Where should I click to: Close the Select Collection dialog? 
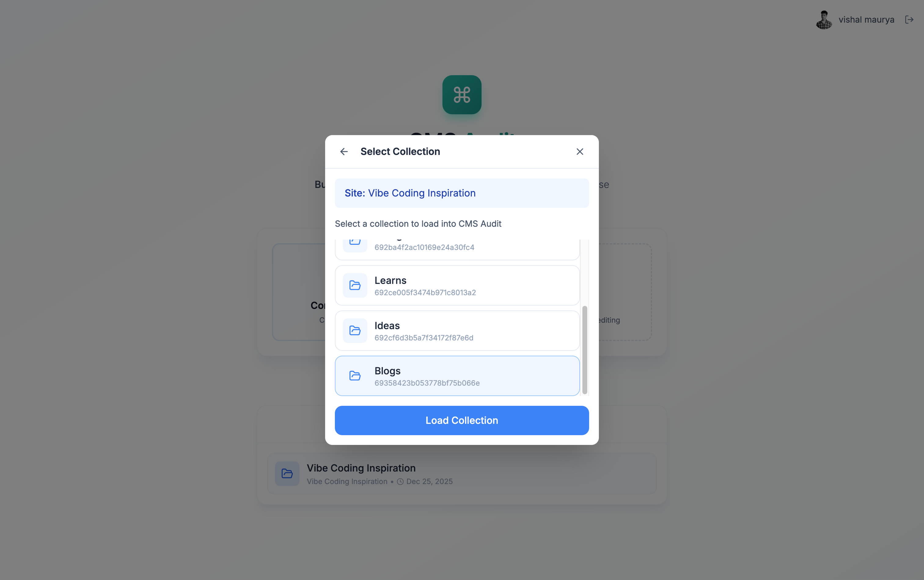point(579,151)
